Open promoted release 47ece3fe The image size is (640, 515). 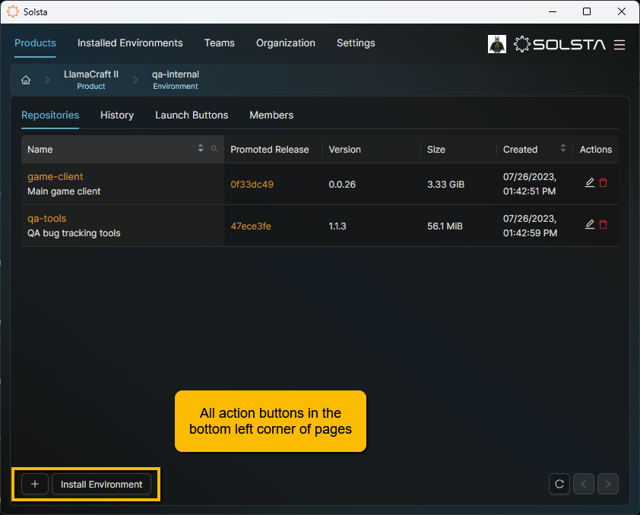(251, 226)
